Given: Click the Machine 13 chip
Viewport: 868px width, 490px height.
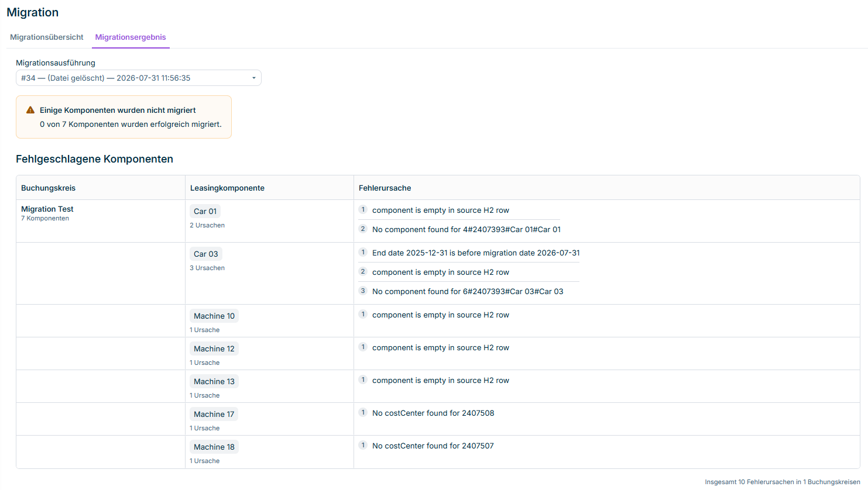Looking at the screenshot, I should 214,381.
